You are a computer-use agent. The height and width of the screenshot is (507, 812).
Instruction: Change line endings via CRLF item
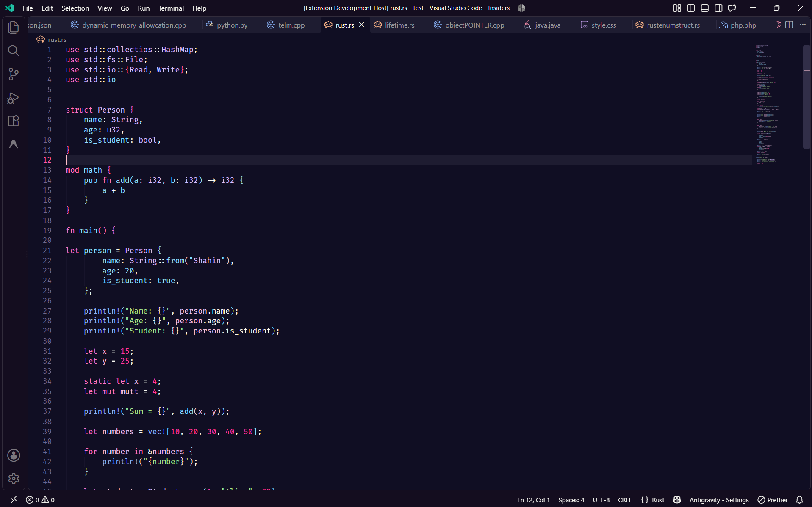click(x=625, y=500)
